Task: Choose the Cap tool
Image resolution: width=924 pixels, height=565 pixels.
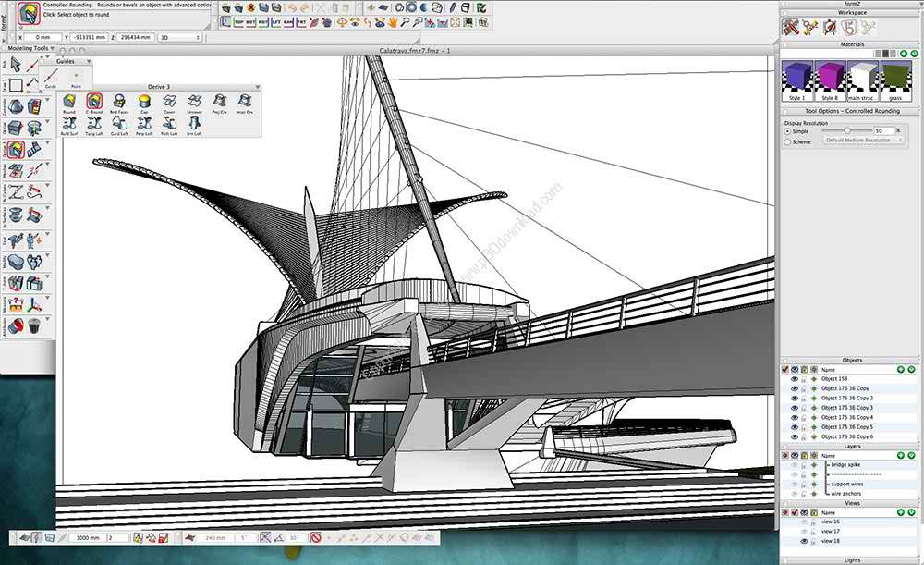Action: (x=144, y=102)
